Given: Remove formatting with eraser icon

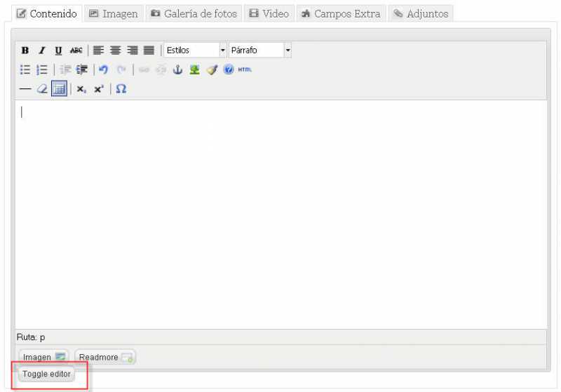Looking at the screenshot, I should [42, 89].
